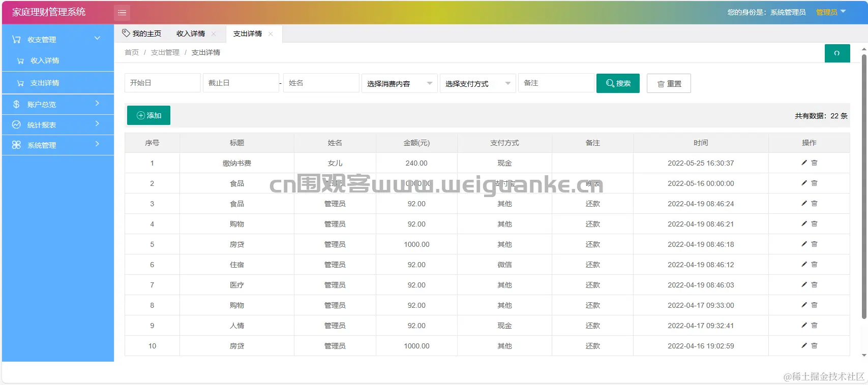Edit row 9 人情 pencil icon
This screenshot has height=385, width=868.
(804, 325)
